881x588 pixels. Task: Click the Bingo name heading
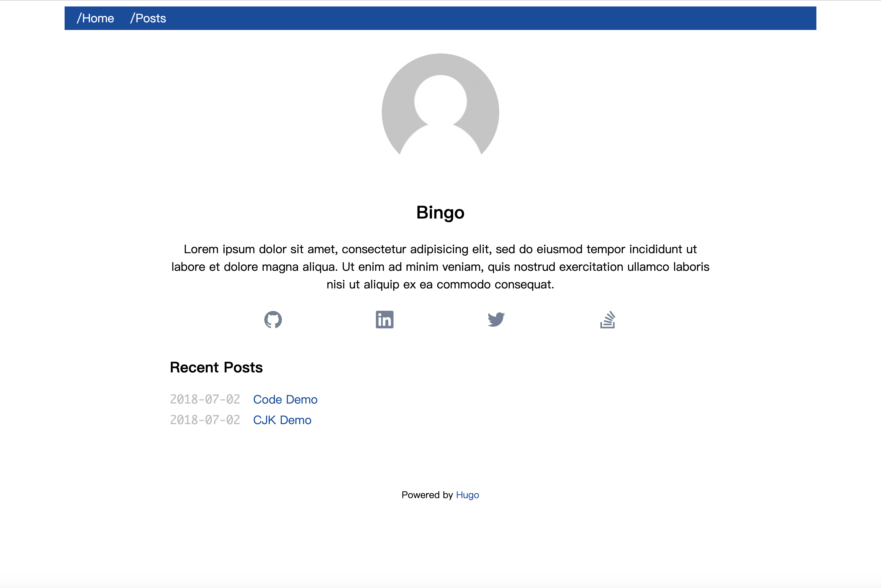[x=440, y=213]
